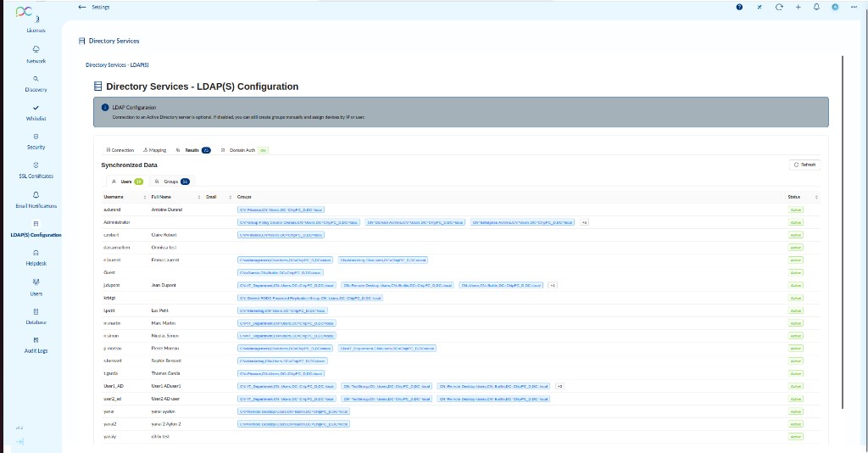
Task: Open the user avatar icon
Action: click(835, 7)
